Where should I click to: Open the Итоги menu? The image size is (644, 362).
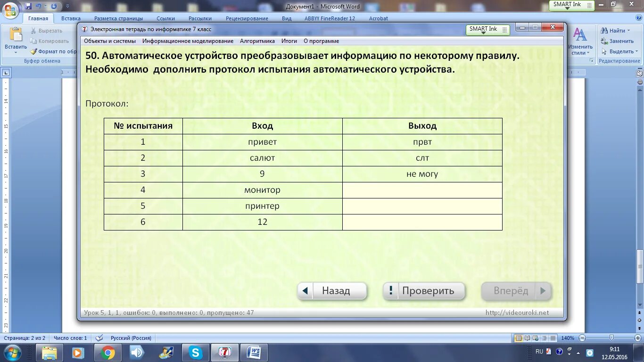[289, 41]
